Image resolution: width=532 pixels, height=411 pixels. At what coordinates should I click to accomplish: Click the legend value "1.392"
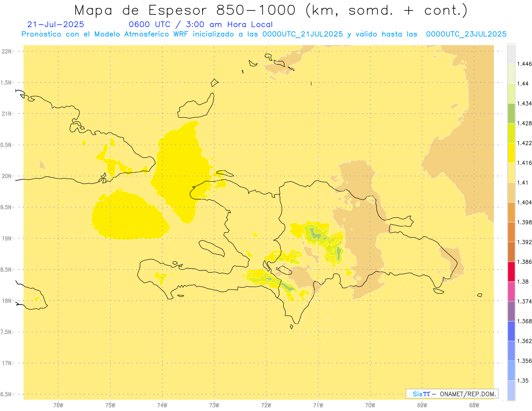(524, 242)
